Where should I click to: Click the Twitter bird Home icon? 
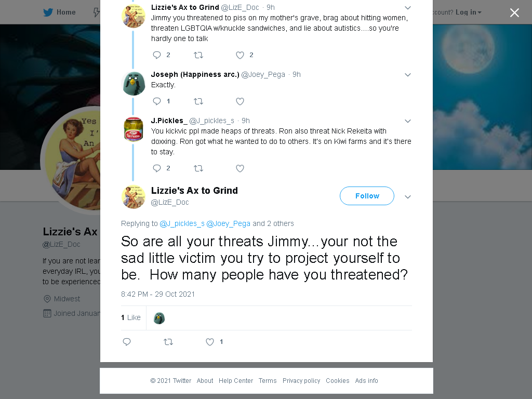pos(48,12)
